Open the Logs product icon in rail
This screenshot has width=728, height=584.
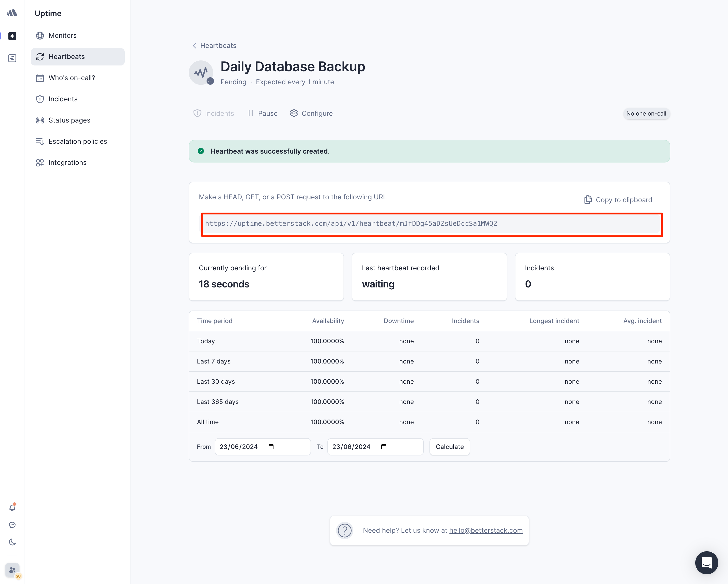point(12,58)
